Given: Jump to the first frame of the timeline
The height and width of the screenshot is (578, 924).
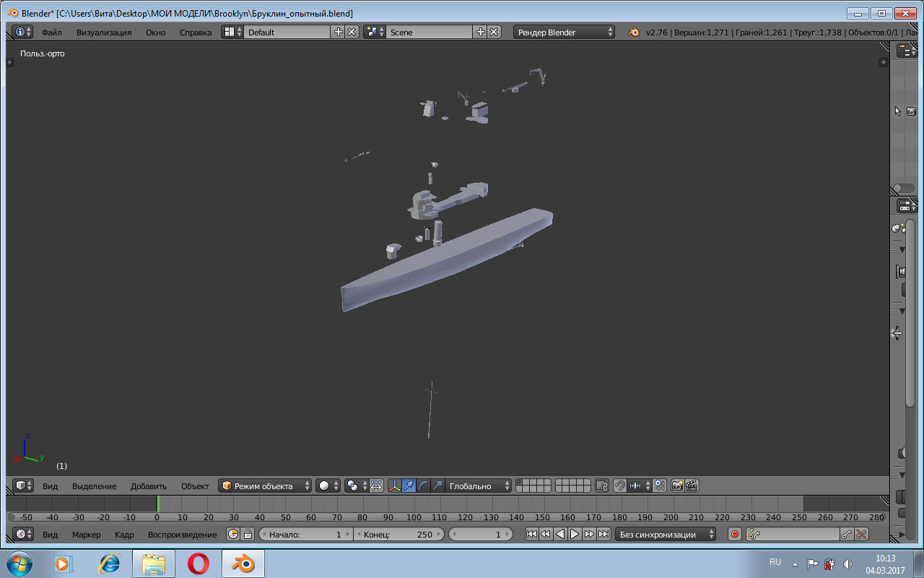Looking at the screenshot, I should (531, 535).
